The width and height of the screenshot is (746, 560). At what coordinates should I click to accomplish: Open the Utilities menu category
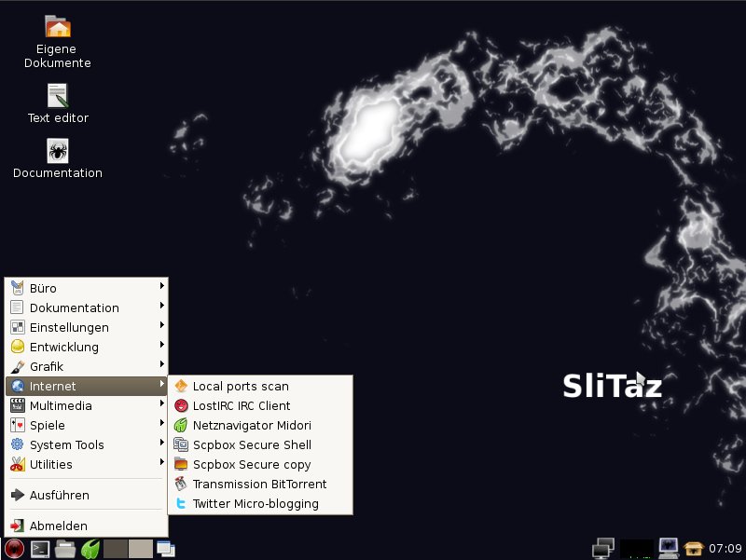[87, 464]
